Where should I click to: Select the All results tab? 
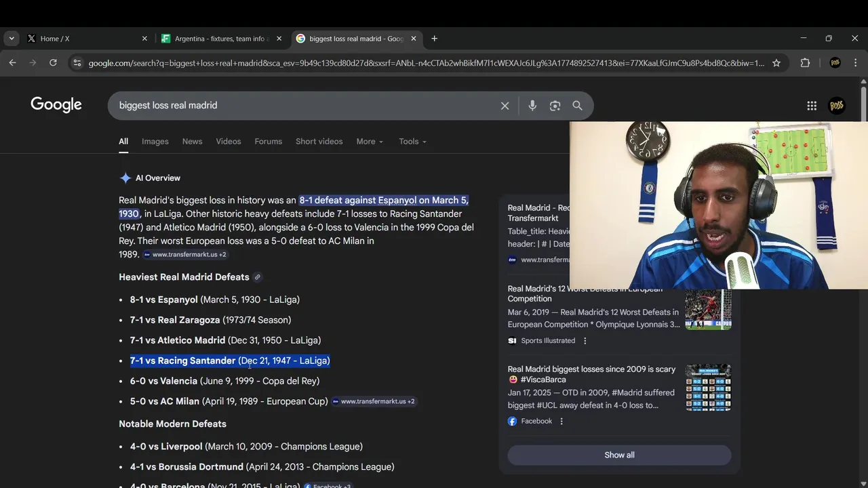point(123,142)
